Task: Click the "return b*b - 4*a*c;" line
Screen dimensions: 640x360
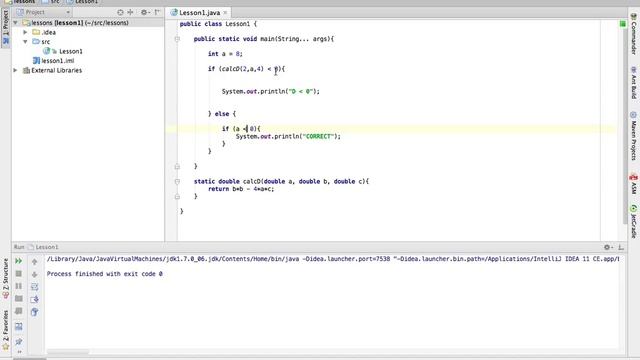Action: pyautogui.click(x=241, y=189)
